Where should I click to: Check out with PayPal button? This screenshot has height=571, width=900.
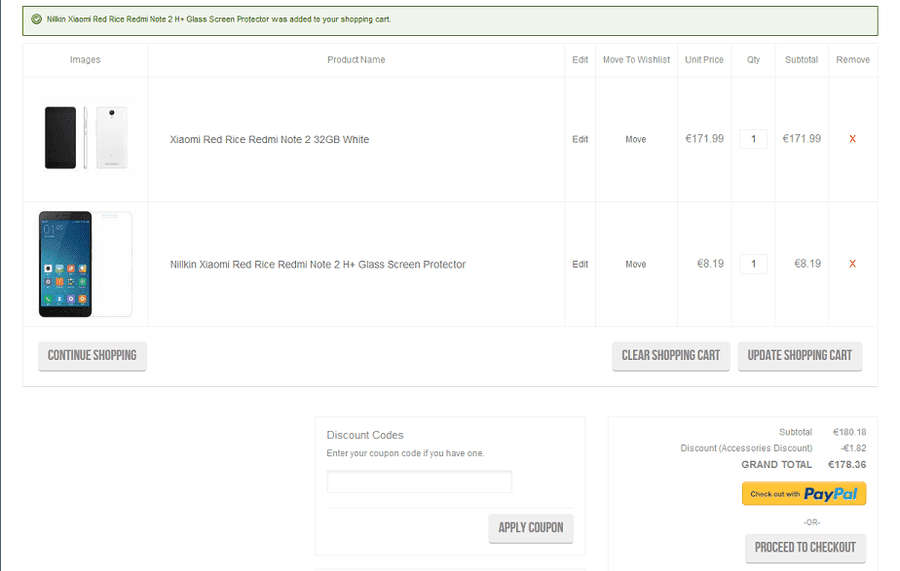tap(804, 494)
